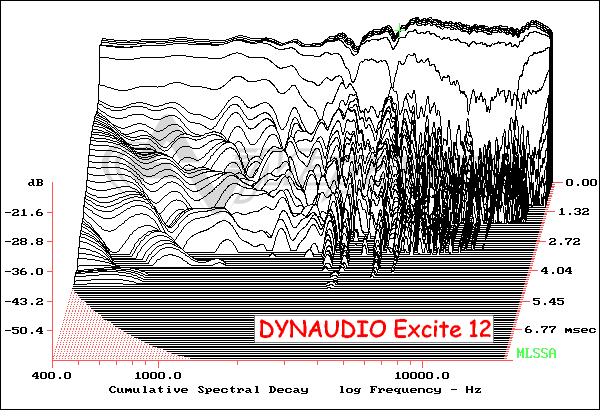Click the 4.04 time axis value
This screenshot has height=410, width=600.
[x=556, y=271]
